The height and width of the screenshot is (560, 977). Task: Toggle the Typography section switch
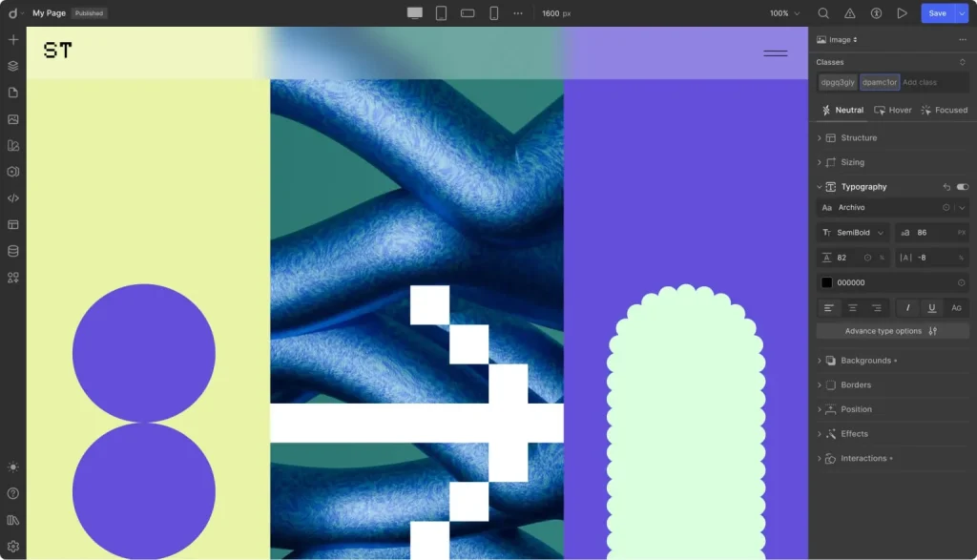click(962, 187)
